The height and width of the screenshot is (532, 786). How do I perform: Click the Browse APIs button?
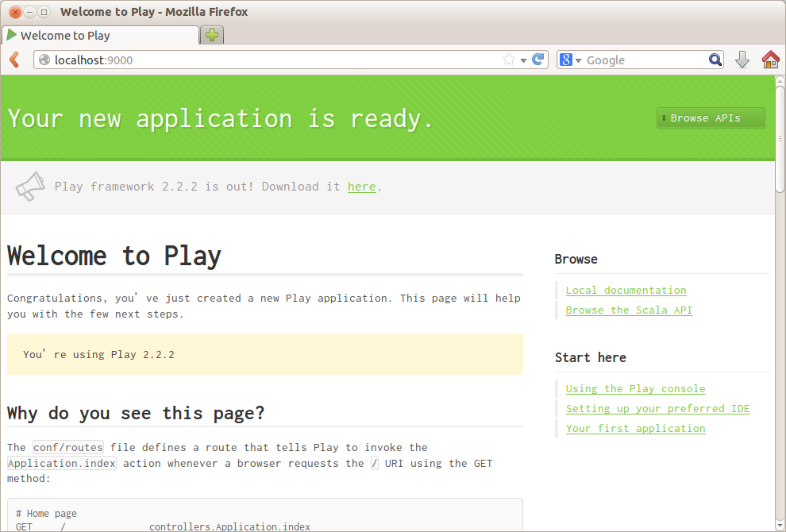pos(709,118)
